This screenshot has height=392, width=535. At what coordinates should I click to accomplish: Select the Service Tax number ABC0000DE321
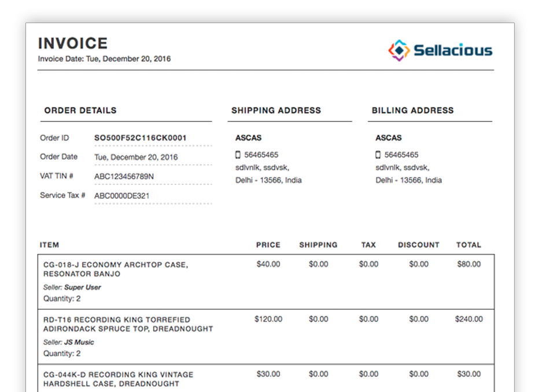coord(121,196)
